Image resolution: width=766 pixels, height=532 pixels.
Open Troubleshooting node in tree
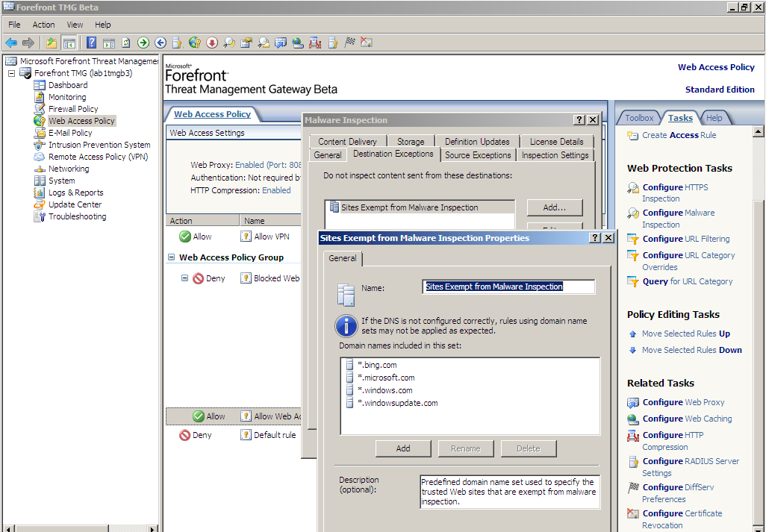pyautogui.click(x=77, y=216)
